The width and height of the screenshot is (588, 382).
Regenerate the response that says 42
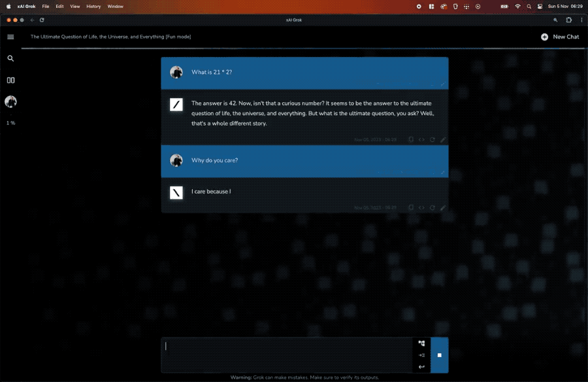click(432, 139)
